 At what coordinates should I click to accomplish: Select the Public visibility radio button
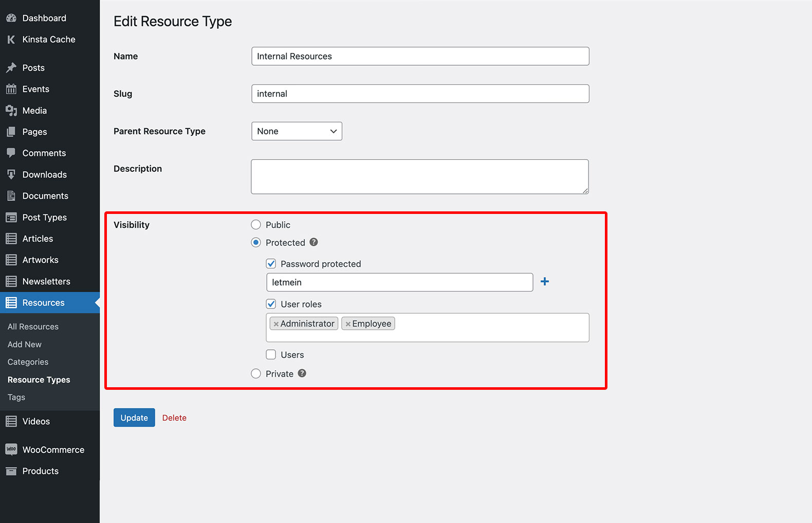click(256, 225)
